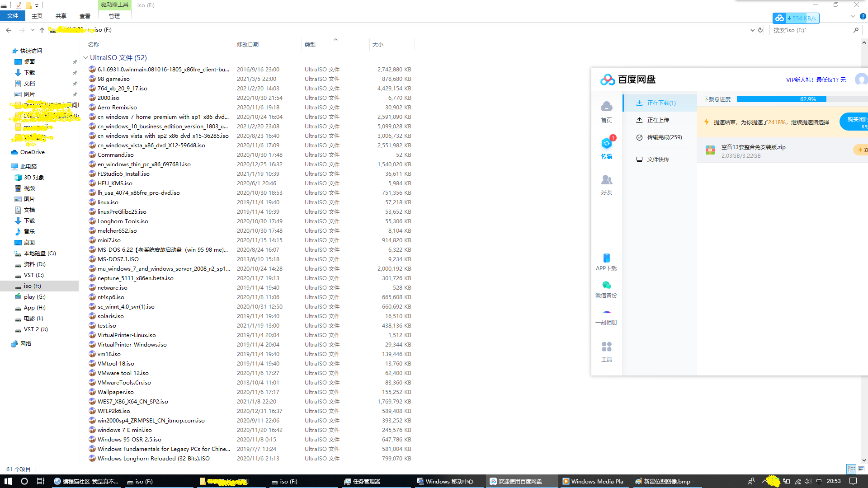This screenshot has height=488, width=868.
Task: Click the search magnifier icon in Explorer
Action: click(856, 30)
